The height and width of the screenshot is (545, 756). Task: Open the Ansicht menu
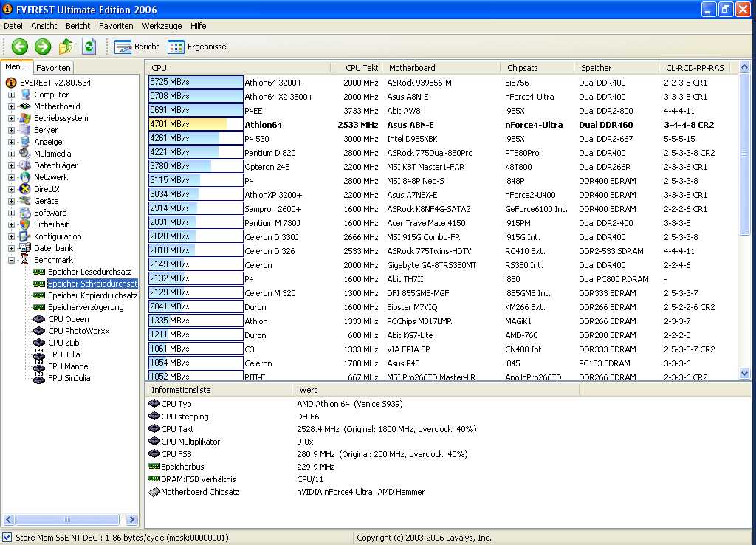(x=44, y=26)
